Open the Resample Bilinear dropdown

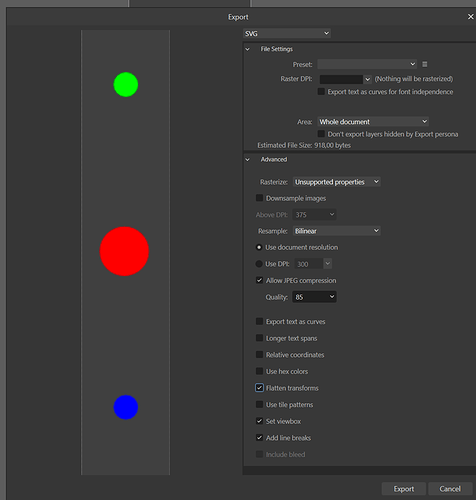click(x=337, y=231)
